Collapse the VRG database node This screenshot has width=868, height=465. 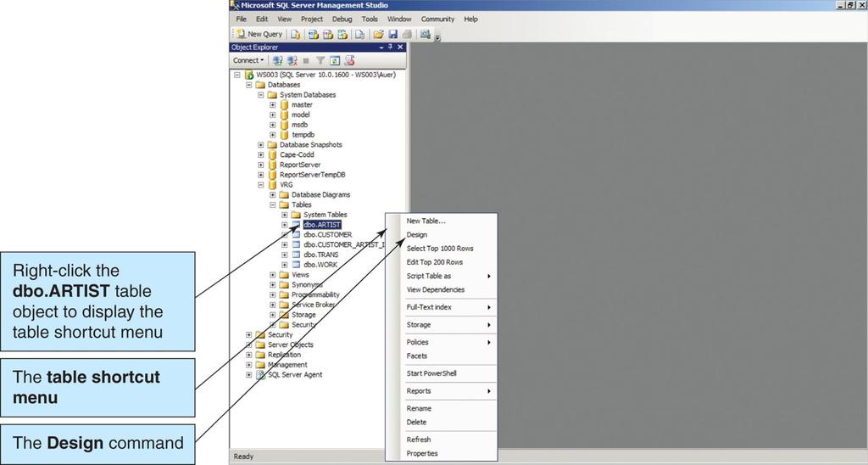click(x=261, y=185)
